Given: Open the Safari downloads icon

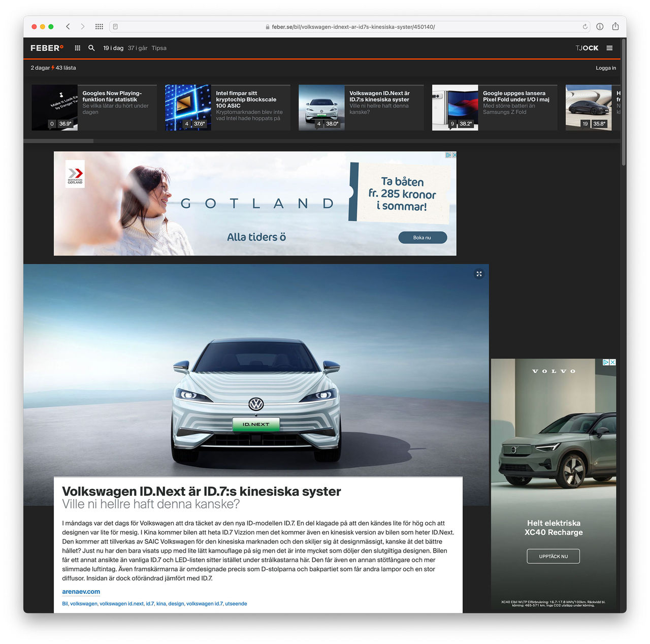Looking at the screenshot, I should tap(600, 26).
